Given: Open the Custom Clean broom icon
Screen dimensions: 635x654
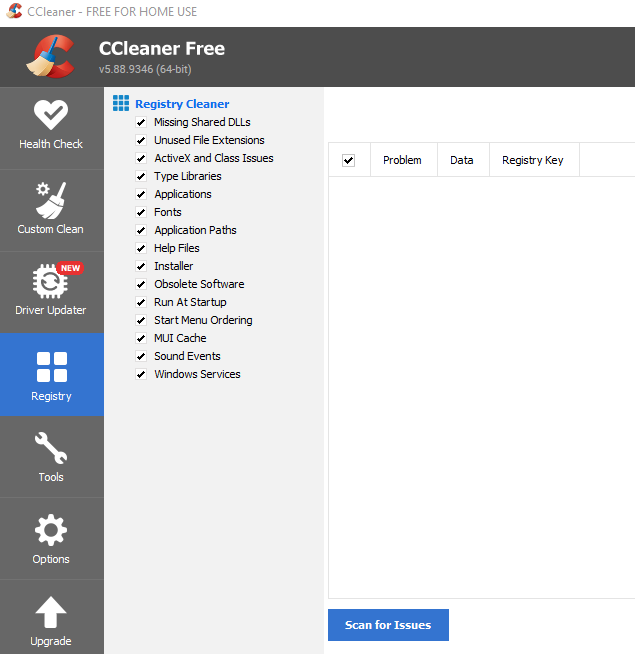Looking at the screenshot, I should (50, 200).
